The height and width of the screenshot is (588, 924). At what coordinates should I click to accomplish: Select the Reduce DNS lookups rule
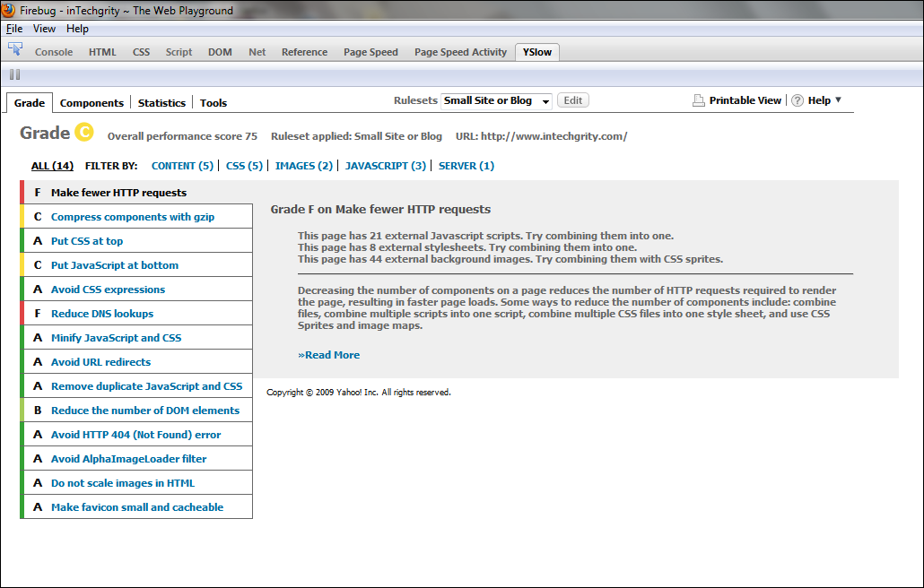[x=136, y=313]
